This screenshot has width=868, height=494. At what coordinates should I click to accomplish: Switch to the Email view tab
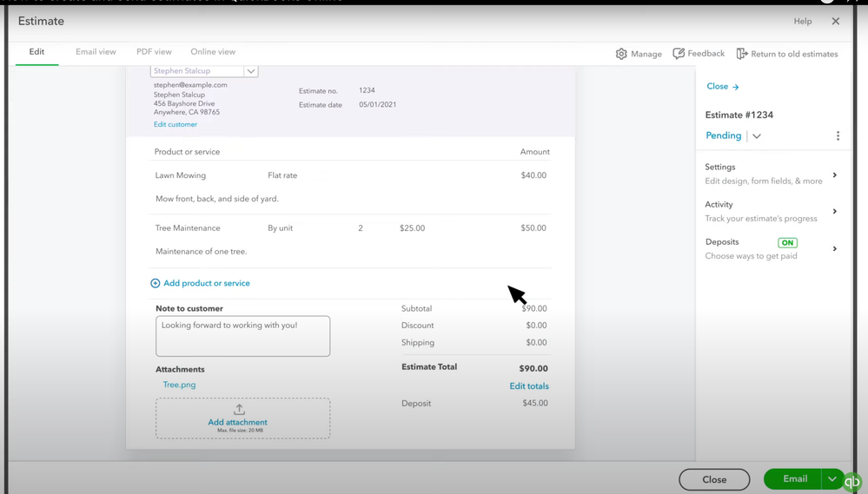pyautogui.click(x=96, y=51)
